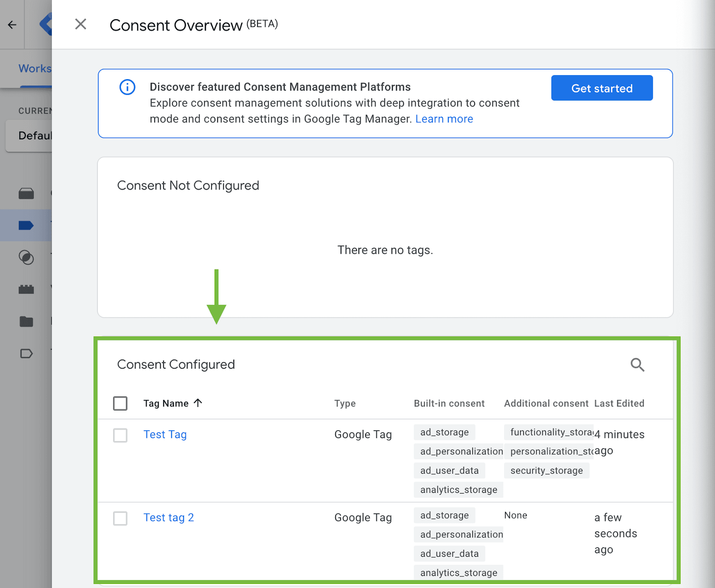Select the Templates tag-shaped icon
Screen dimensions: 715x588
tap(26, 353)
